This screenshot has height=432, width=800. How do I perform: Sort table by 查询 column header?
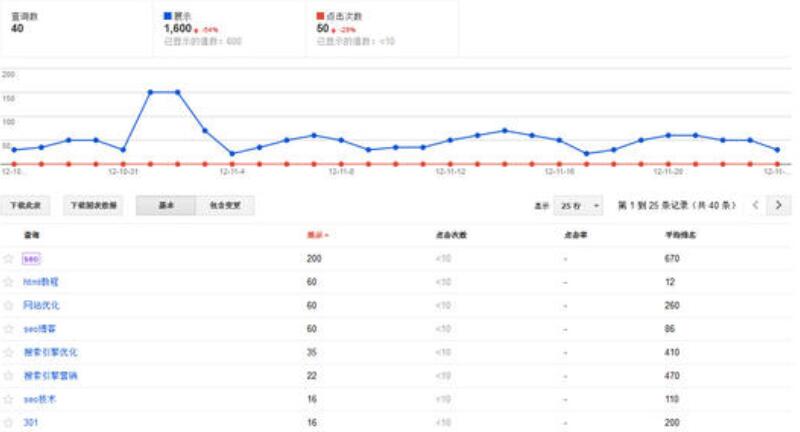(32, 235)
